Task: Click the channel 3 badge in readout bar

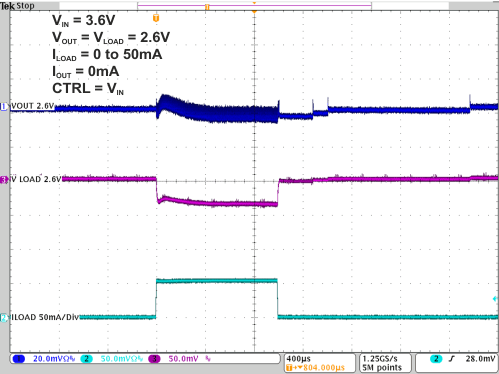Action: pyautogui.click(x=154, y=359)
